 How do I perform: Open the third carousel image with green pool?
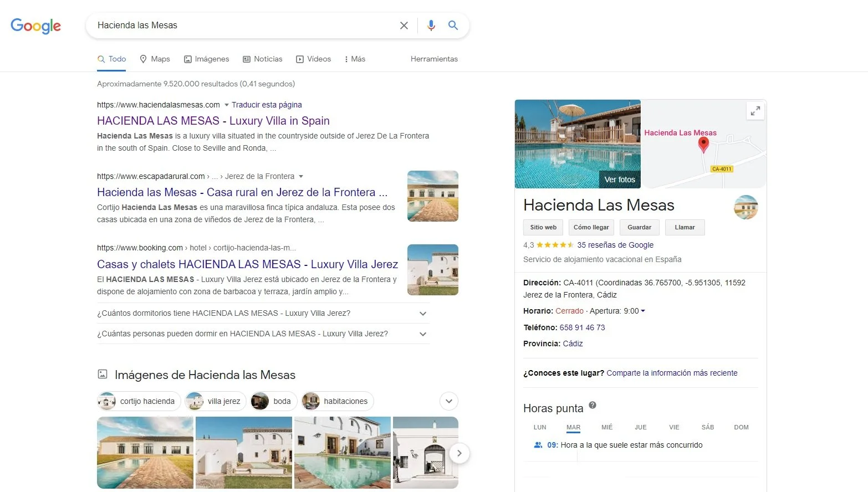click(x=343, y=453)
